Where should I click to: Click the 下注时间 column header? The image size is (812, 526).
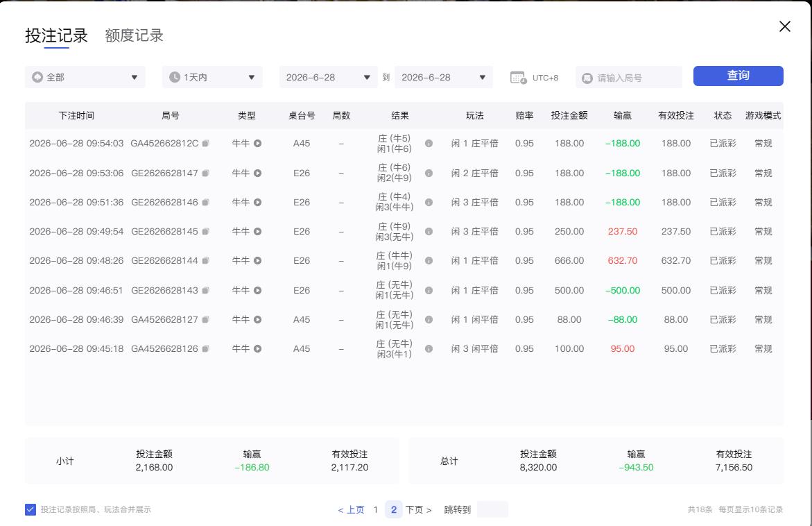click(76, 116)
